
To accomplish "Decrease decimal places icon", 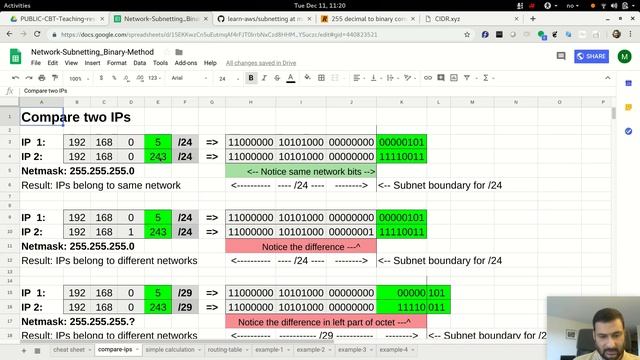I will pyautogui.click(x=127, y=78).
